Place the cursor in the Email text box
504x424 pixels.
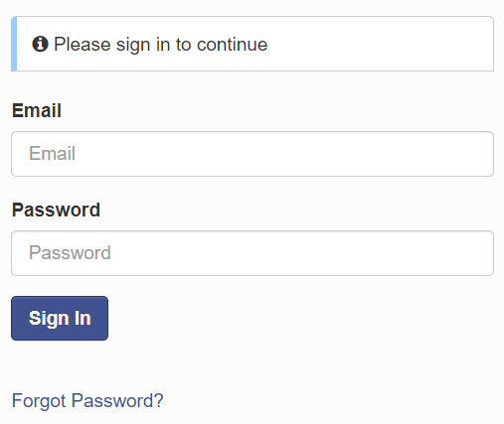252,154
